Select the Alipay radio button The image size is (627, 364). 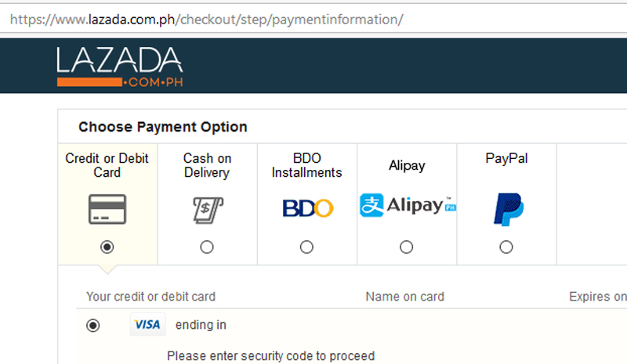406,247
